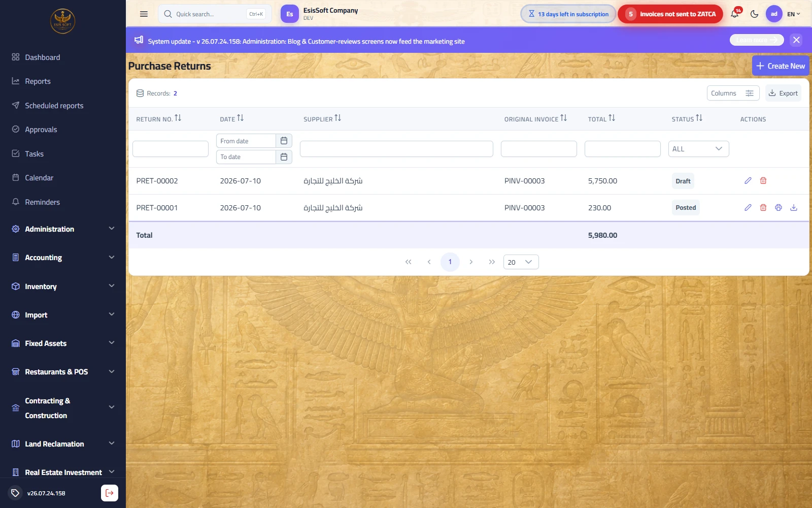Screen dimensions: 812x508
Task: Open the EN language dropdown
Action: pyautogui.click(x=793, y=14)
